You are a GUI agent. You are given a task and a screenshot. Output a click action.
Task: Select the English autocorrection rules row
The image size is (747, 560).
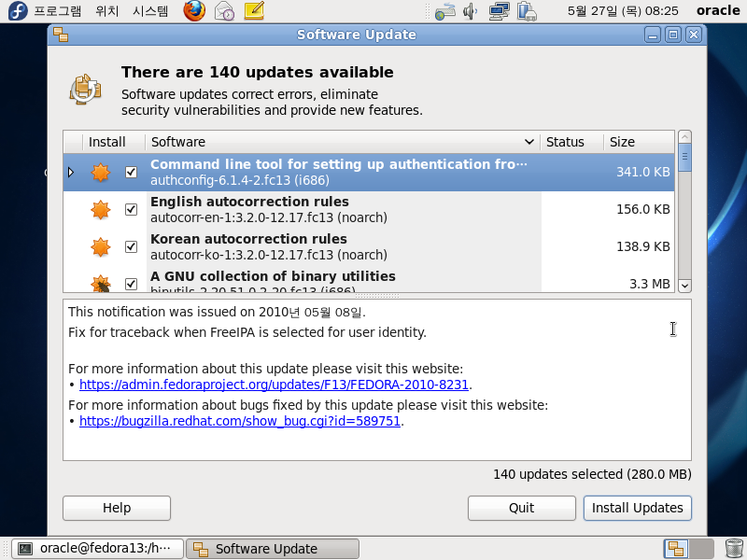pos(369,209)
